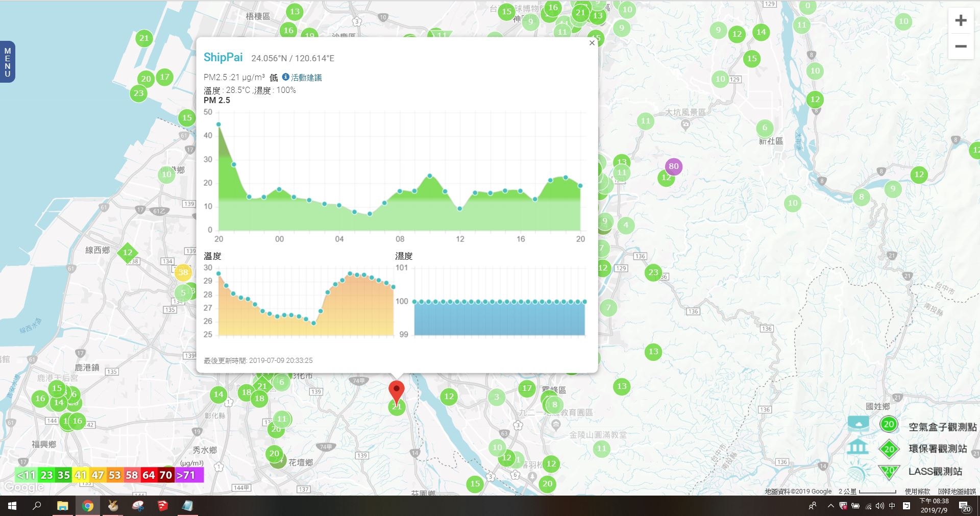The height and width of the screenshot is (516, 980).
Task: Open the Google logo link
Action: click(23, 487)
